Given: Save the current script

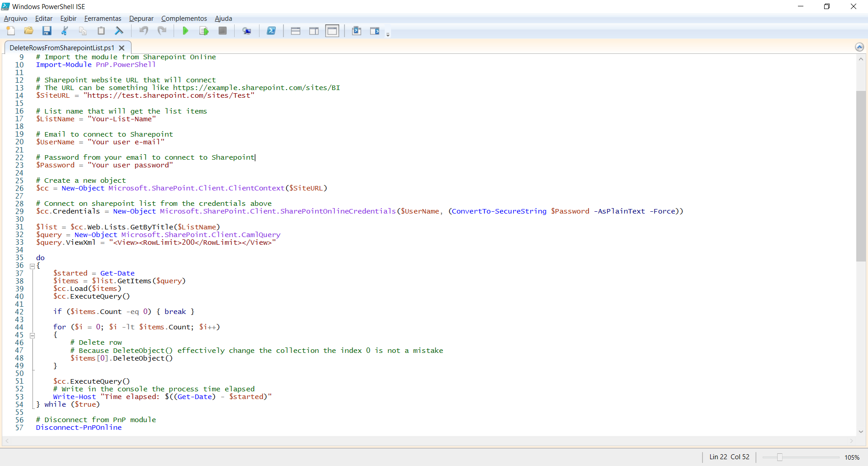Looking at the screenshot, I should point(47,31).
